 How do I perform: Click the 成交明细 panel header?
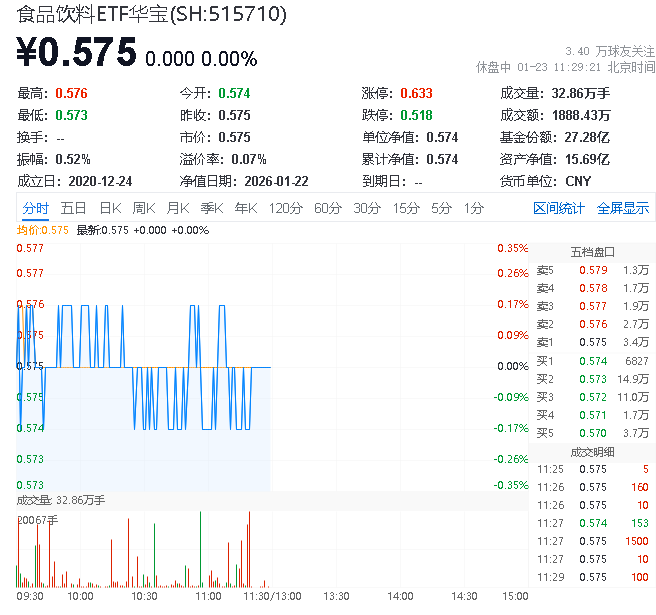[592, 451]
